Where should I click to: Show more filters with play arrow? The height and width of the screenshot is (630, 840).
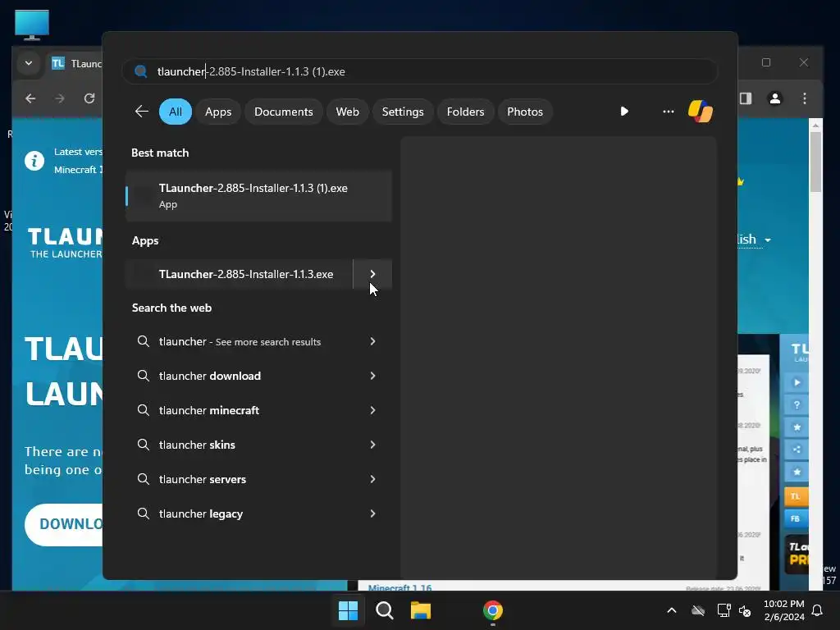tap(624, 112)
